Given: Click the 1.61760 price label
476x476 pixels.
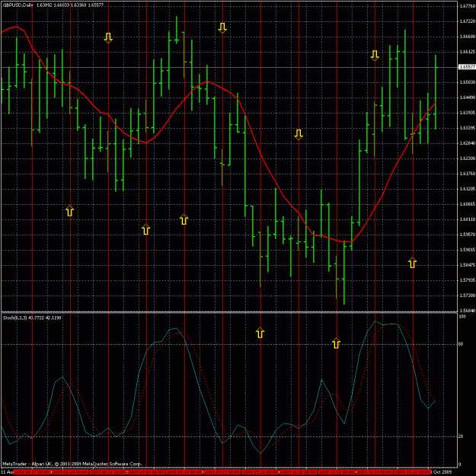Looking at the screenshot, I should coord(467,174).
